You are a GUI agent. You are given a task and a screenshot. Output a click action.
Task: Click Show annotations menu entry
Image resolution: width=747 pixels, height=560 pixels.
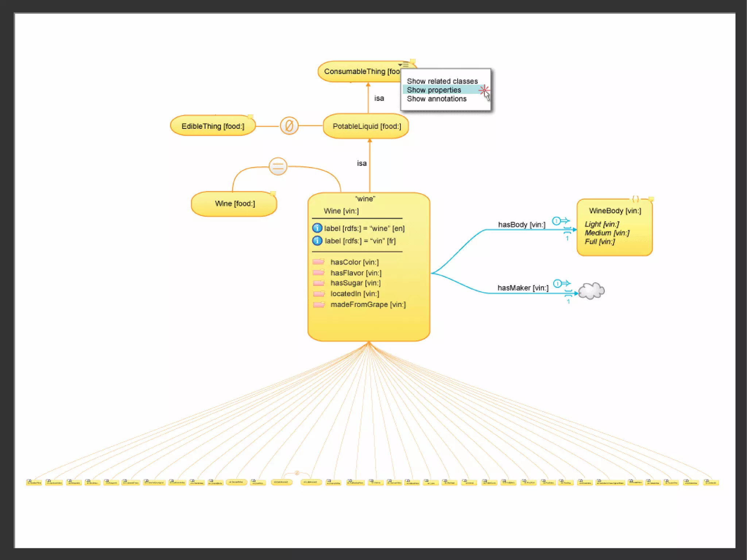coord(436,99)
